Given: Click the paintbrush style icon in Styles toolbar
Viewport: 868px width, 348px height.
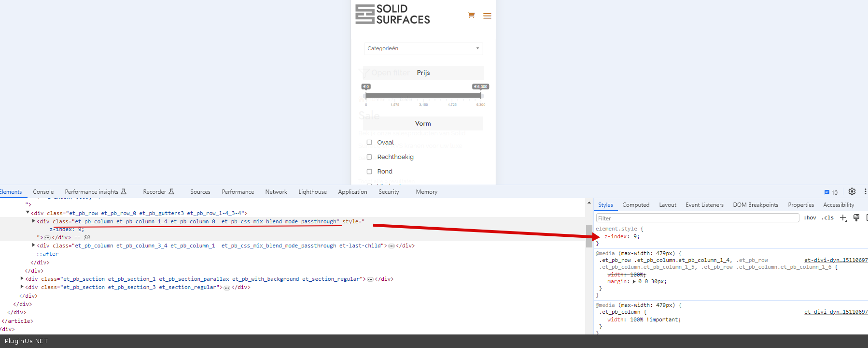Looking at the screenshot, I should tap(856, 218).
